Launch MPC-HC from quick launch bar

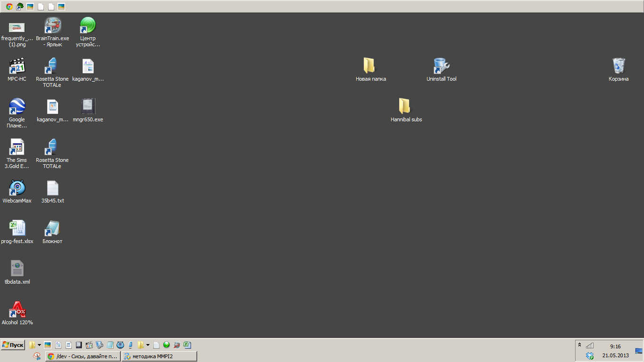click(89, 345)
